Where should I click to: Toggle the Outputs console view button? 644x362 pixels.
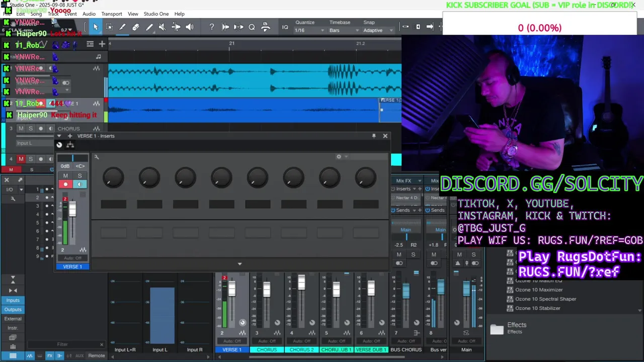coord(13,309)
